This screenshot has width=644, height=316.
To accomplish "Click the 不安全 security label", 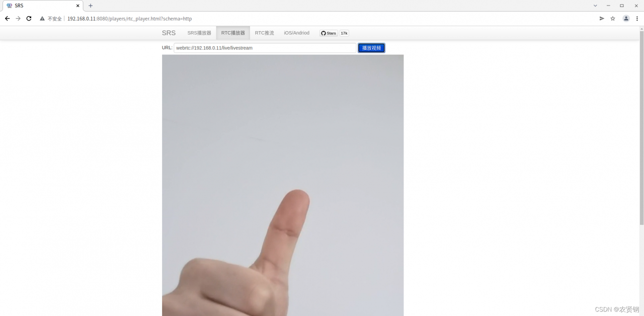I will coord(55,19).
